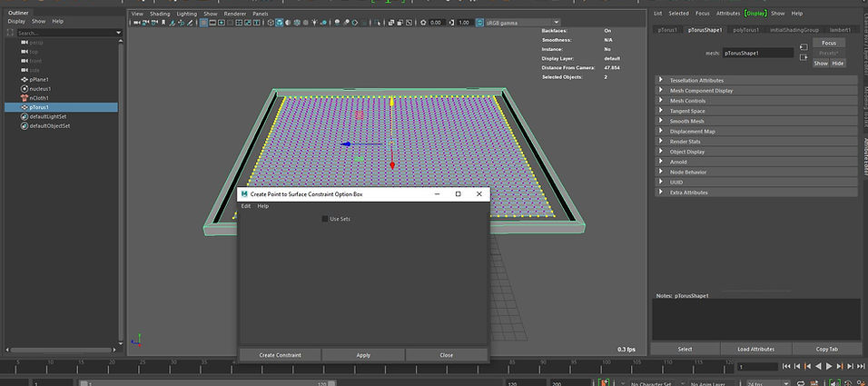Image resolution: width=868 pixels, height=386 pixels.
Task: Click the gamma icon beside 1.00 field
Action: pyautogui.click(x=452, y=23)
